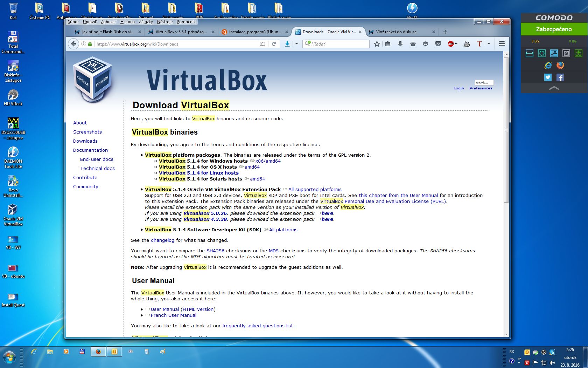Switch to the instalace_programů Ubuntu tab

(255, 32)
